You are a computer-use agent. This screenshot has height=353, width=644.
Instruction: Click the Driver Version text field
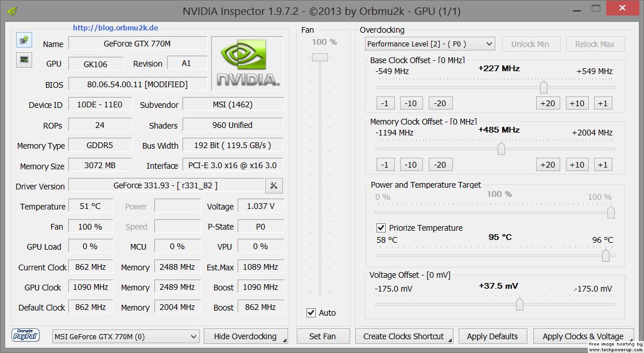click(x=165, y=185)
